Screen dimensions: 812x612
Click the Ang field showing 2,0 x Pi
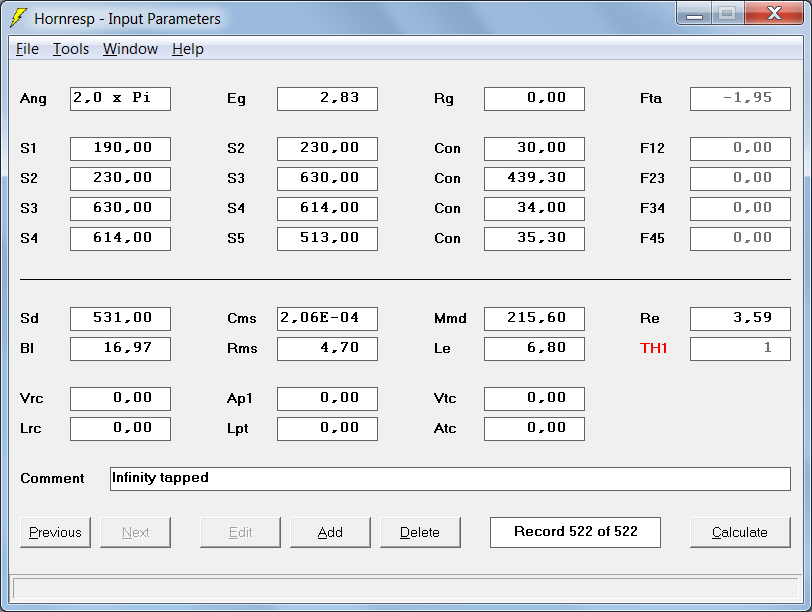click(120, 99)
